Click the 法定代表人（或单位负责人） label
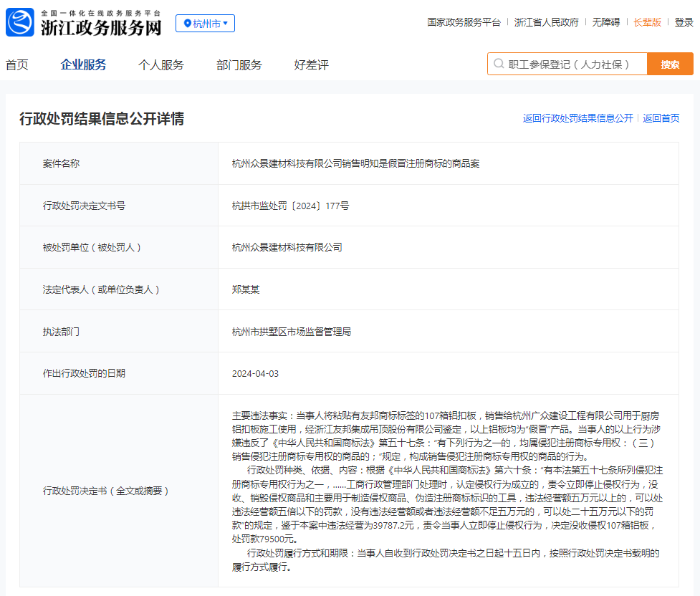The height and width of the screenshot is (596, 700). click(101, 289)
